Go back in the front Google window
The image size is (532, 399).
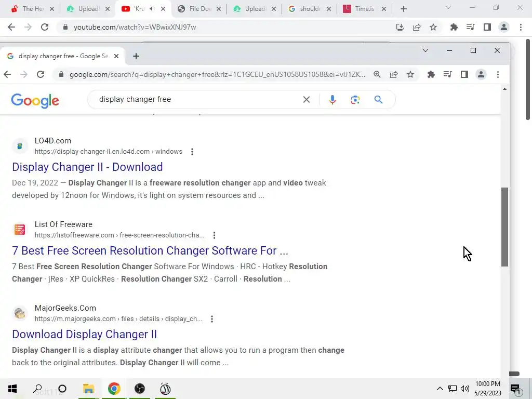click(7, 74)
